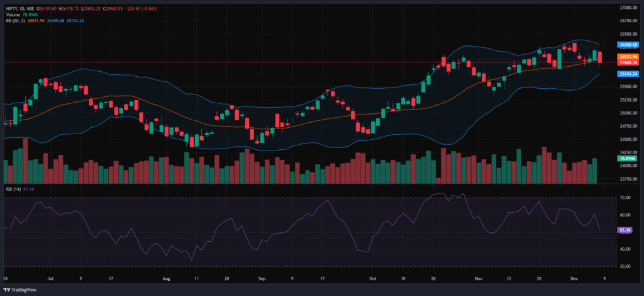Select the NIFTY, 1D, NSE symbol title
The image size is (644, 296).
click(x=18, y=8)
